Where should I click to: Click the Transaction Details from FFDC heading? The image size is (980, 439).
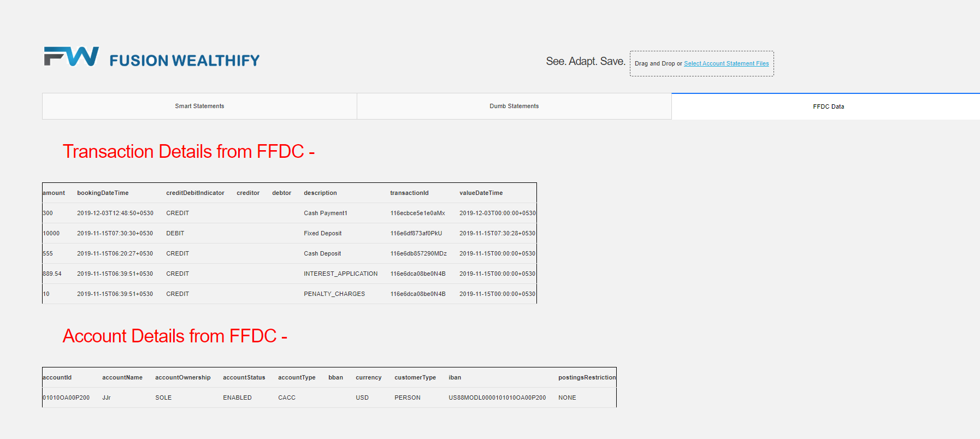point(188,151)
